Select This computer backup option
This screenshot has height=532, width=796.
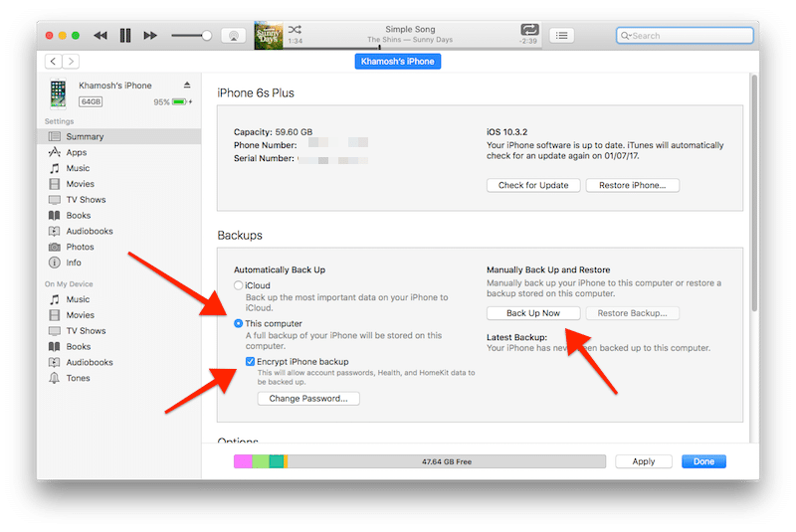pyautogui.click(x=238, y=323)
